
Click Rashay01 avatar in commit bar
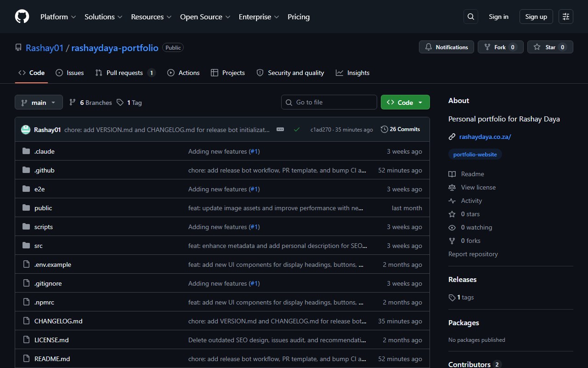[26, 130]
